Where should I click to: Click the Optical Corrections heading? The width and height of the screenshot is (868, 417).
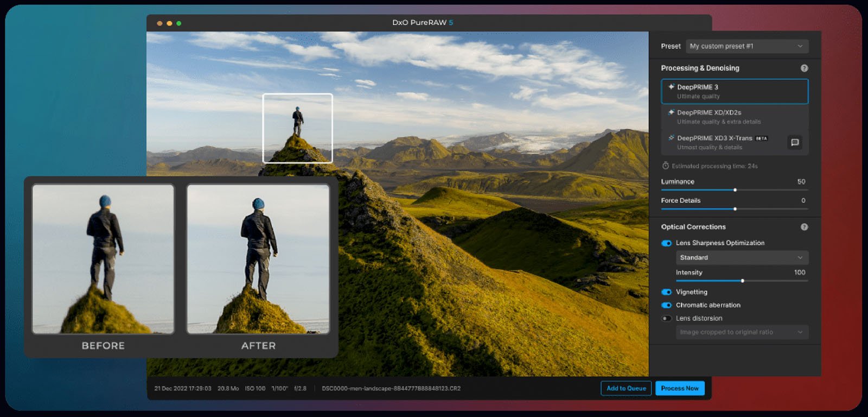[693, 227]
